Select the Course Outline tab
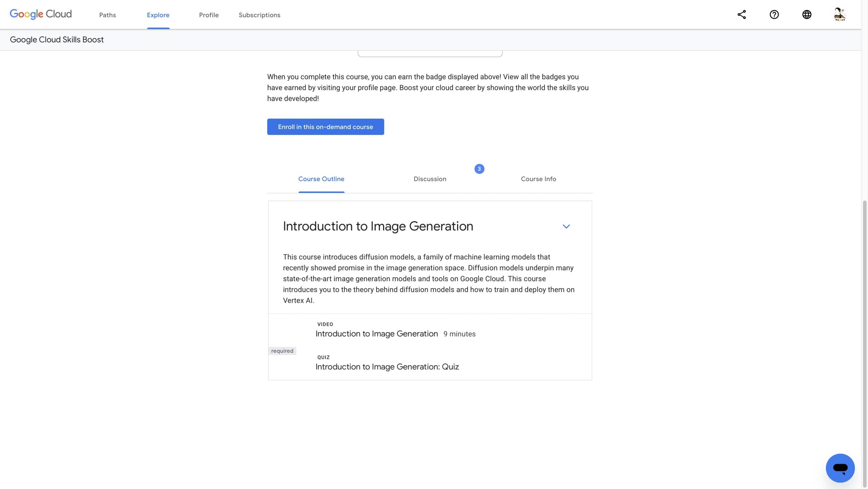Image resolution: width=868 pixels, height=489 pixels. pos(321,179)
